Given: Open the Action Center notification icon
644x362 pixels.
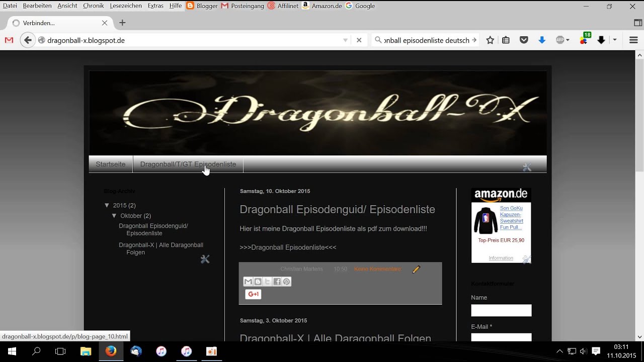Looking at the screenshot, I should pos(596,351).
